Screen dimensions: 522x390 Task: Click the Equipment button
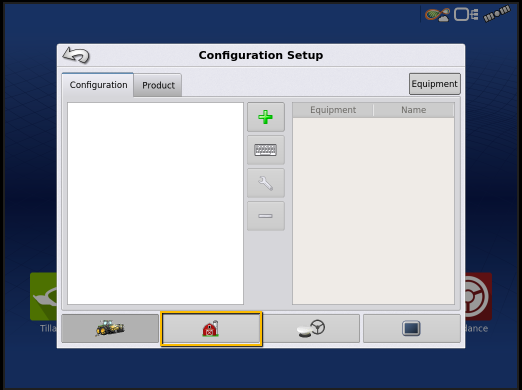coord(435,84)
